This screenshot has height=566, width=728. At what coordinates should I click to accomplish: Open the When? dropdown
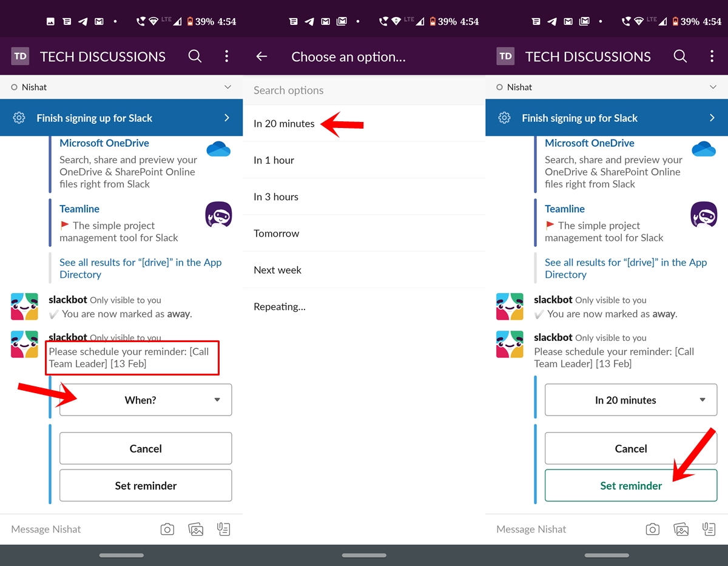pos(146,400)
